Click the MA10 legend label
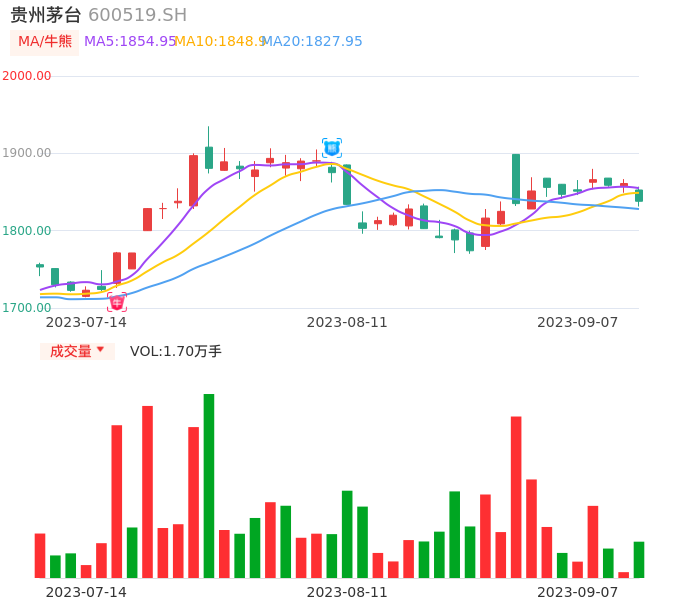 pos(220,41)
